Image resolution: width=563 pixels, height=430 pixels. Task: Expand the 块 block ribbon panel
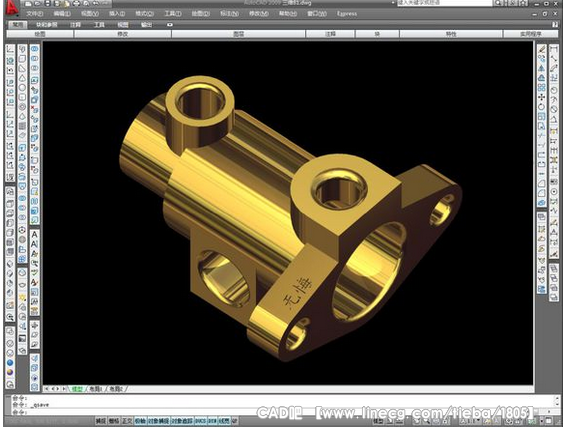pos(377,34)
